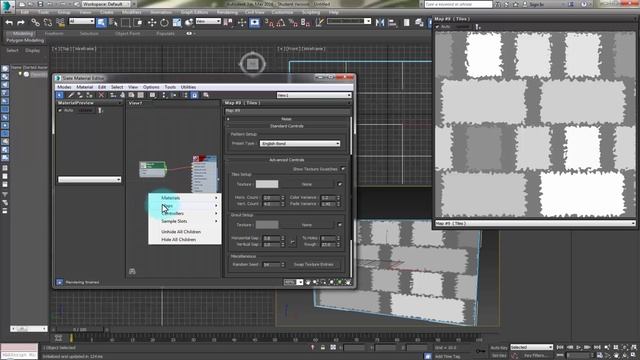This screenshot has width=640, height=360.
Task: Click the green material node in View1
Action: [153, 169]
